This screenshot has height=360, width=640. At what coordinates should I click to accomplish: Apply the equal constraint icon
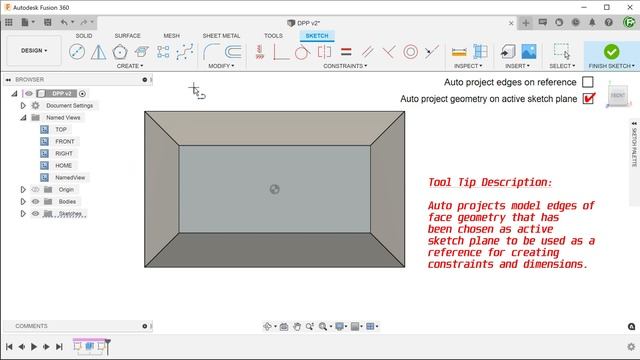pyautogui.click(x=346, y=52)
